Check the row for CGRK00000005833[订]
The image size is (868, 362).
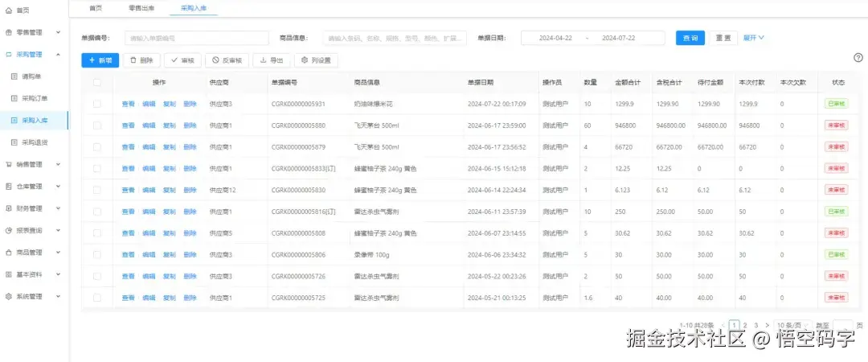click(x=97, y=168)
